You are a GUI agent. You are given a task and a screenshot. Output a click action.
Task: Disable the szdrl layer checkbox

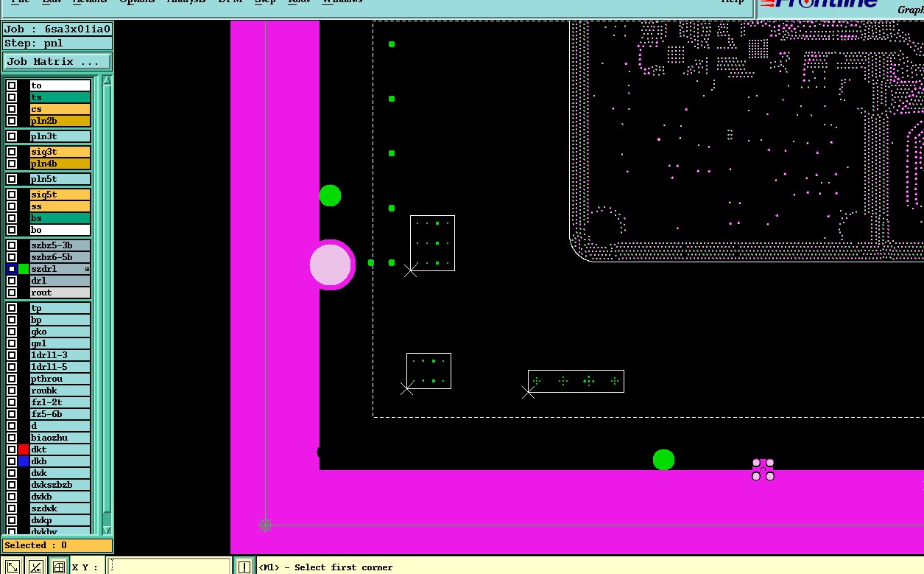12,269
